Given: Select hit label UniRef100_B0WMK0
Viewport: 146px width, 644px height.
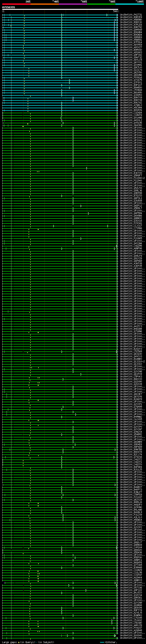Looking at the screenshot, I should pos(131,615).
